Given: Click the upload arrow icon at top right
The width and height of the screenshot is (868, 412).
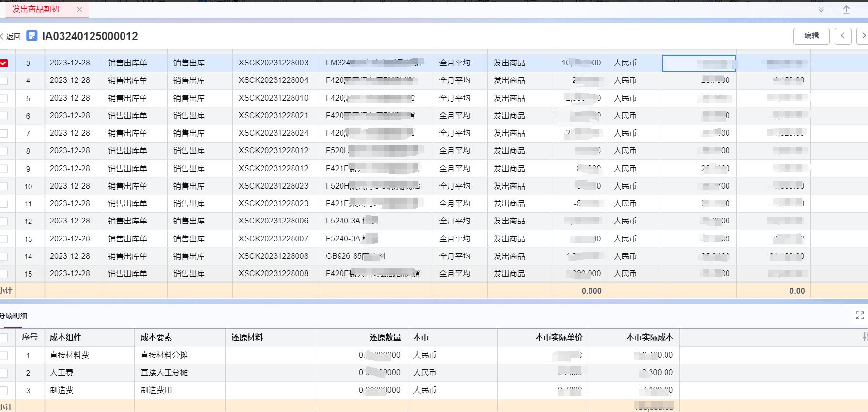Looking at the screenshot, I should click(846, 10).
